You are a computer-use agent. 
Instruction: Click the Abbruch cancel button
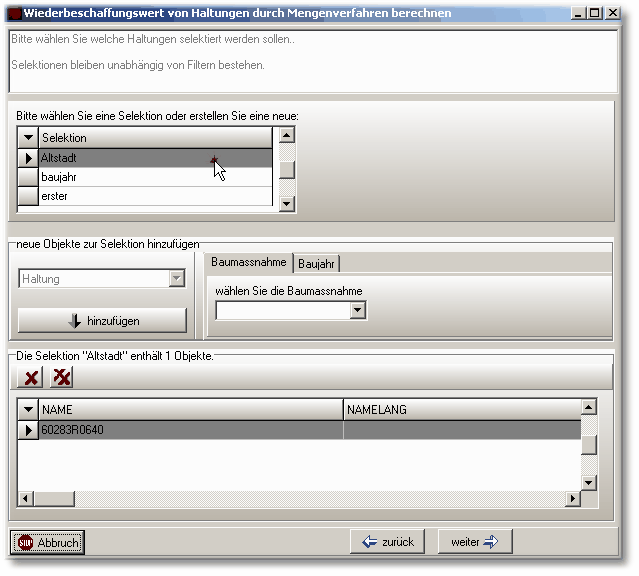pyautogui.click(x=48, y=542)
